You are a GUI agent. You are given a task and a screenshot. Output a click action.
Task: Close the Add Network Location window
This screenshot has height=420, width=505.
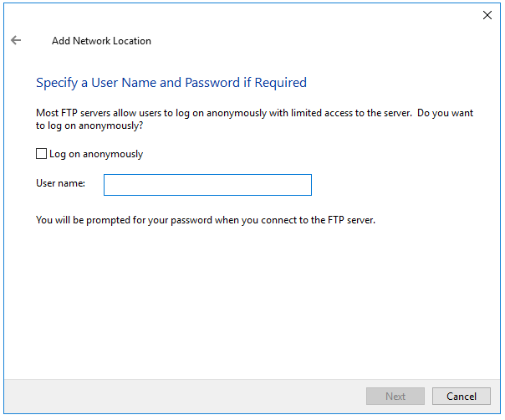point(487,15)
